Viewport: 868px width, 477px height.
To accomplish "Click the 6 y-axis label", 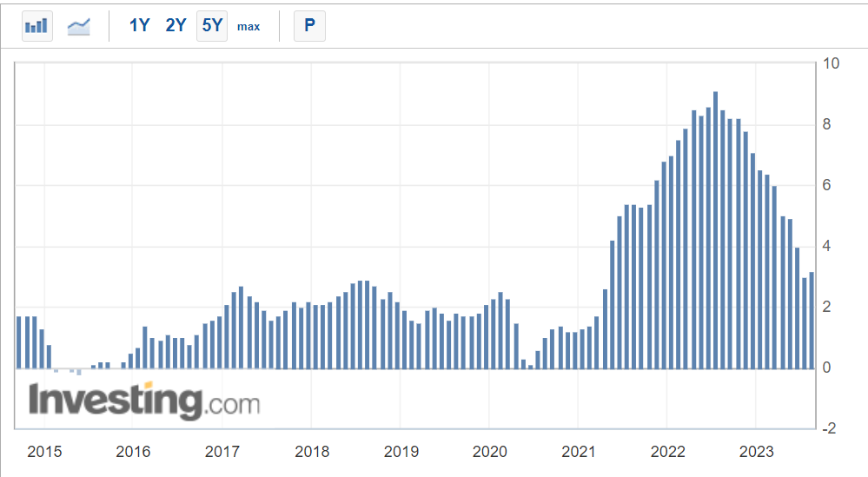I will pos(826,185).
